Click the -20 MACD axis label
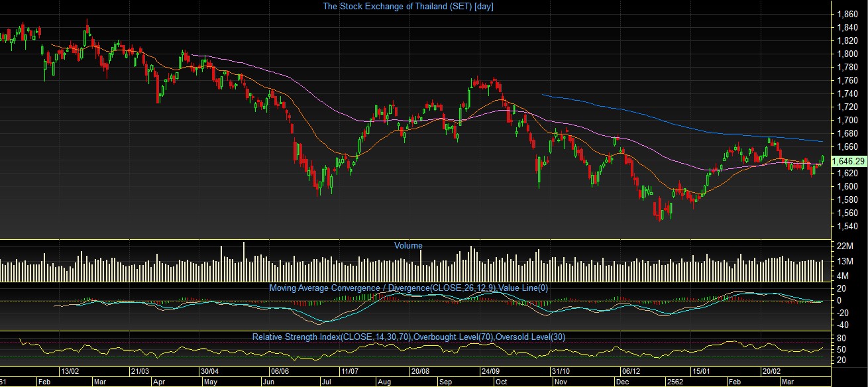Image resolution: width=868 pixels, height=387 pixels. (x=843, y=313)
